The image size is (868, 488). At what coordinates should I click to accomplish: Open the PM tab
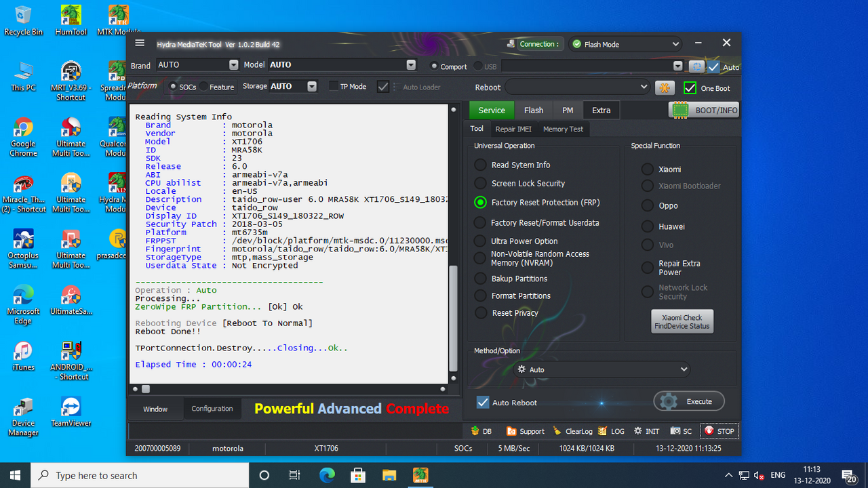568,110
